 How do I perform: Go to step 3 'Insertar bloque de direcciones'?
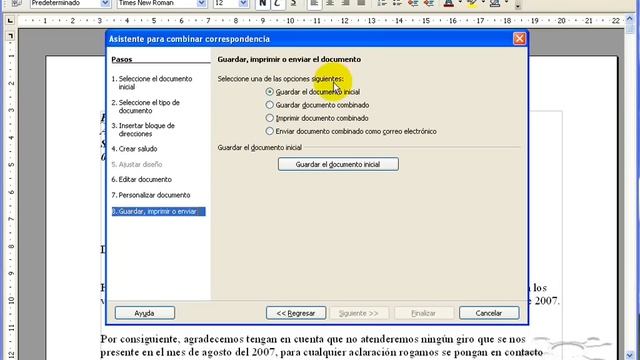click(143, 129)
